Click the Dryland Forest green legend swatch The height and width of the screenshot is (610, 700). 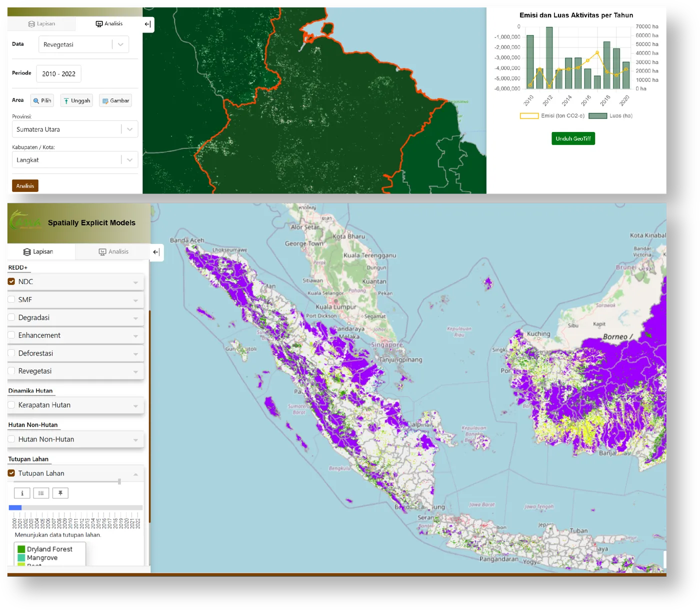(21, 549)
